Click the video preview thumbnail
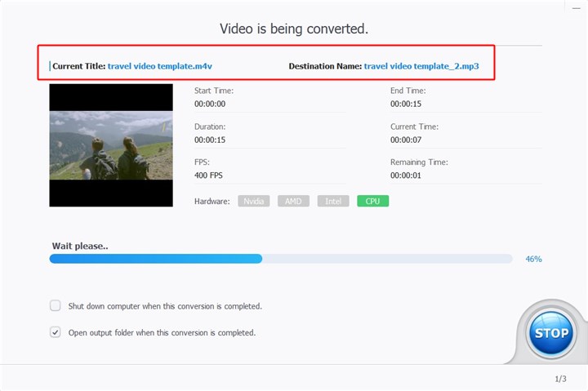The height and width of the screenshot is (391, 588). 111,145
